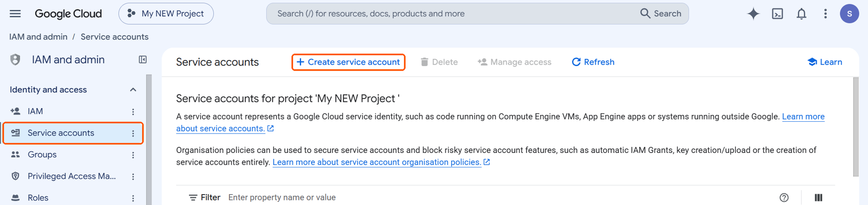Open the three-dot settings and utilities menu

coord(826,14)
